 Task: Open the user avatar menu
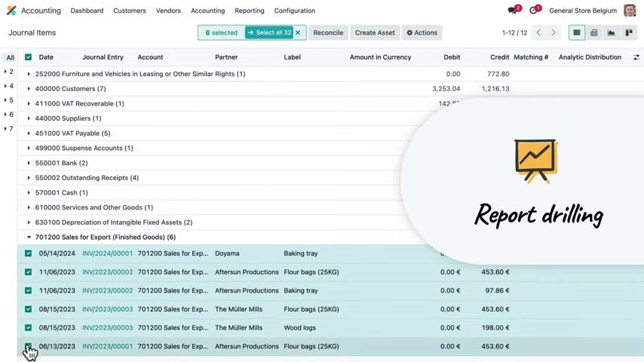click(x=630, y=11)
